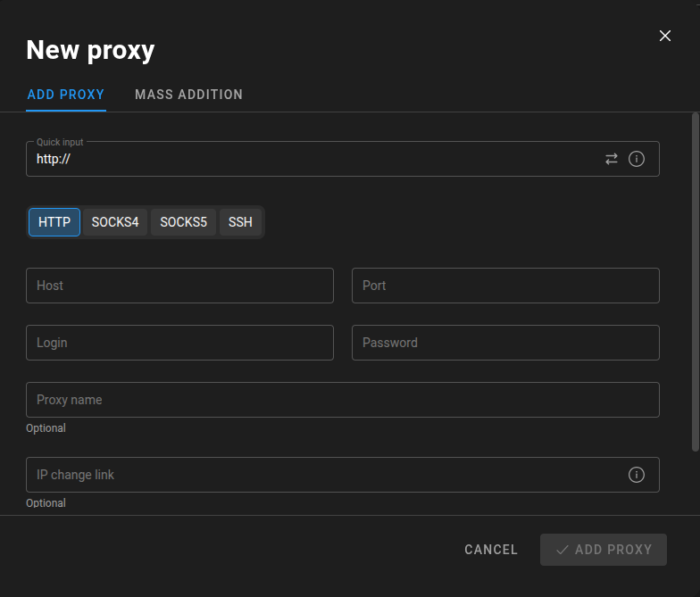700x597 pixels.
Task: Focus the IP change link field
Action: [x=321, y=475]
